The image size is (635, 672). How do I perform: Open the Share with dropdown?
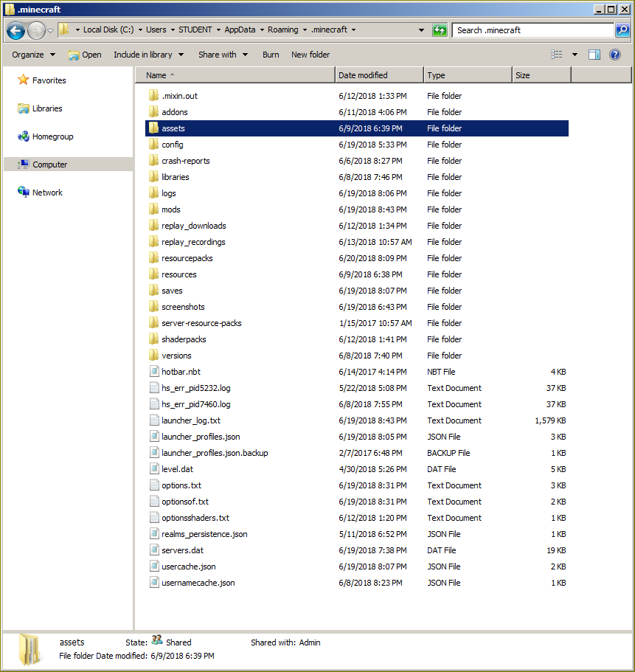(x=223, y=55)
